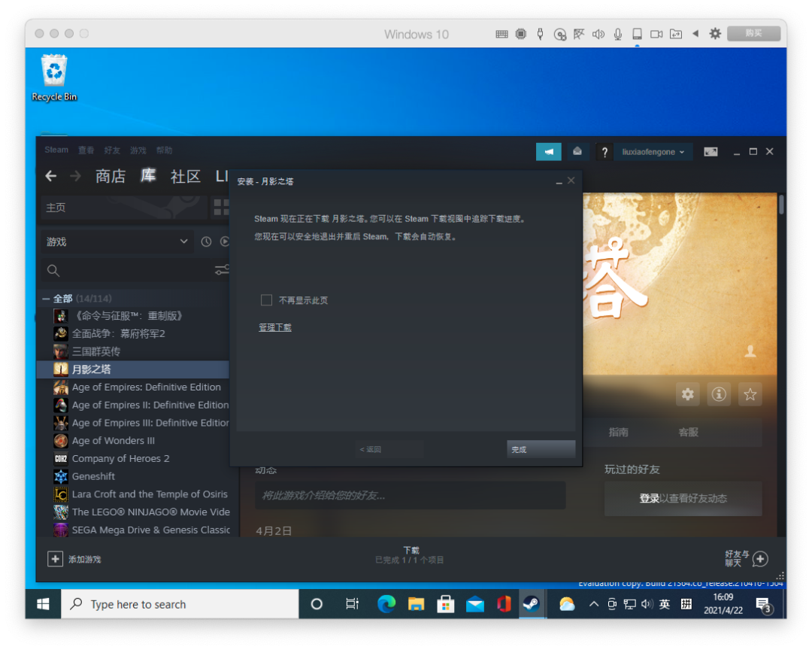Screen dimensions: 812x650
Task: Open the 好友 menu
Action: point(112,150)
